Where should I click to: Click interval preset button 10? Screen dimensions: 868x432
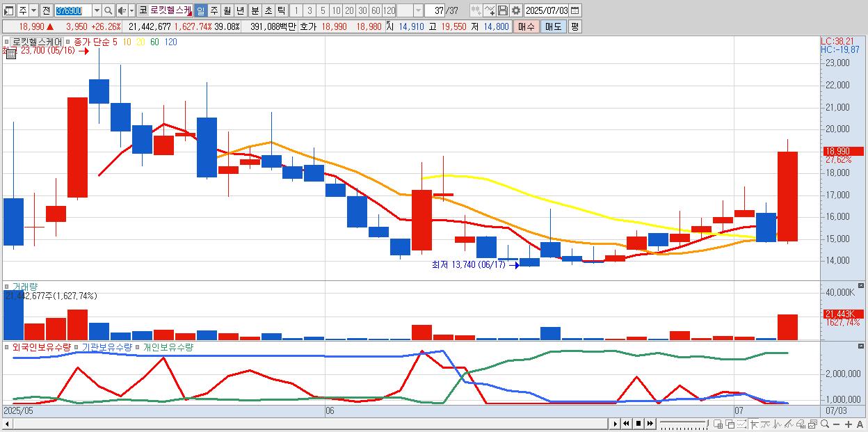tap(335, 10)
